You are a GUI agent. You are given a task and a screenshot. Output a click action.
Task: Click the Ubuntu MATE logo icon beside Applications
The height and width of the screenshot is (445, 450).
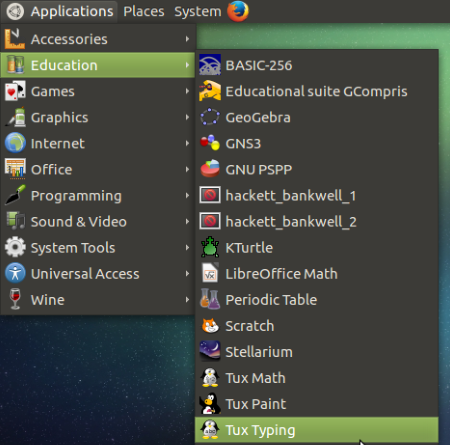(15, 11)
